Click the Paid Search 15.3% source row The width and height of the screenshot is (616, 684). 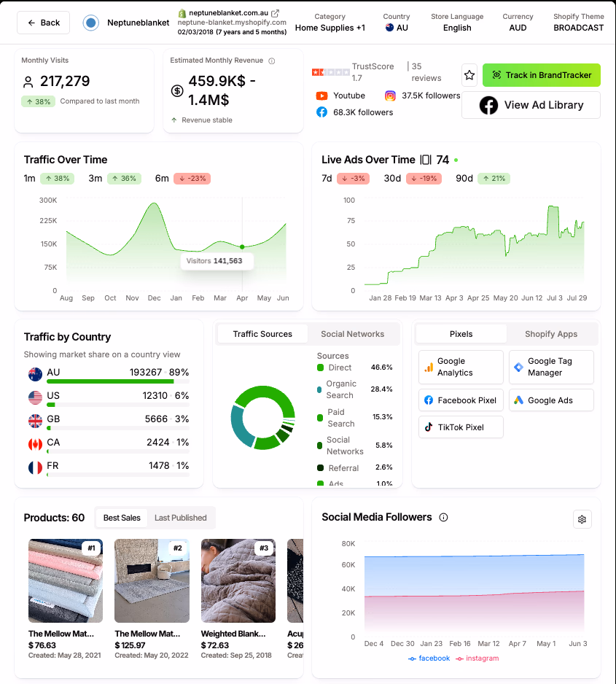point(355,418)
